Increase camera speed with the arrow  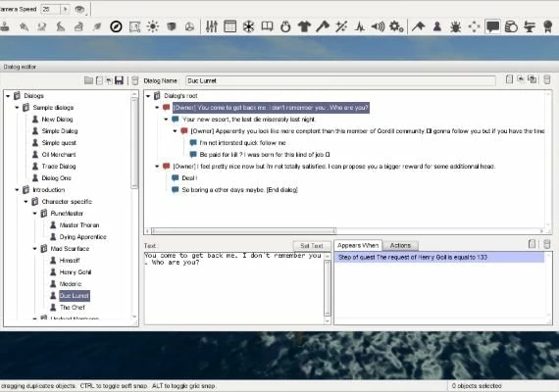[65, 9]
